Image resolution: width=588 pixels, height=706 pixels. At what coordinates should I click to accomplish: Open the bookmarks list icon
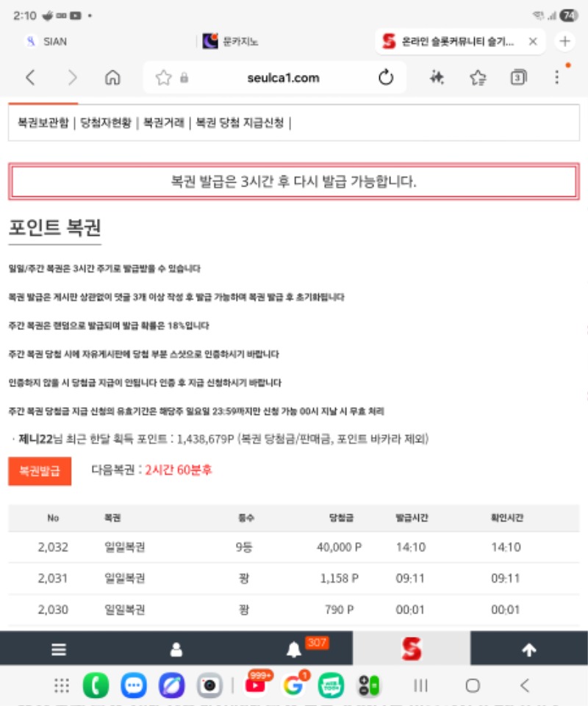(478, 78)
